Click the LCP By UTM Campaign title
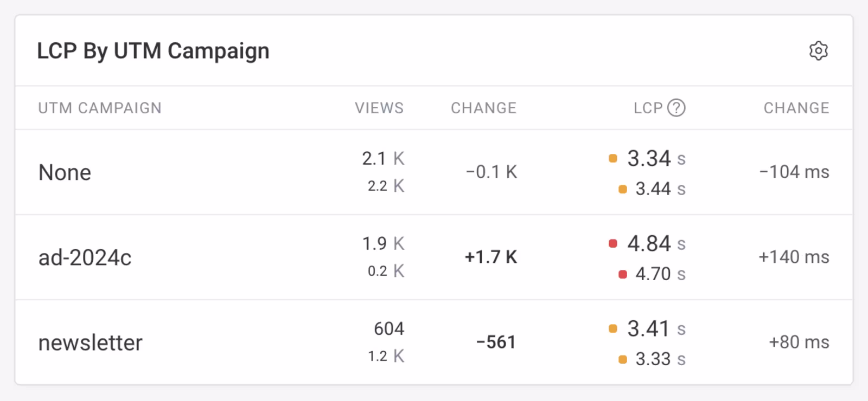The height and width of the screenshot is (401, 868). [153, 51]
